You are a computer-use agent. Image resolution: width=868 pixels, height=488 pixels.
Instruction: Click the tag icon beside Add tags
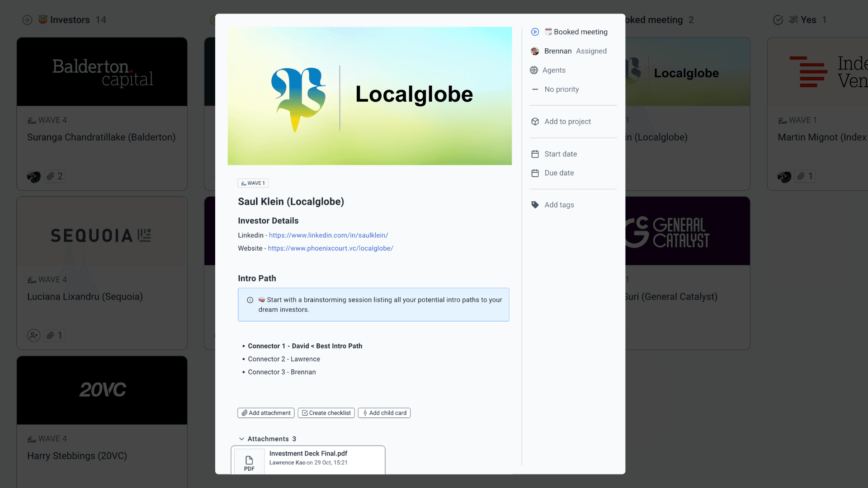pos(535,205)
